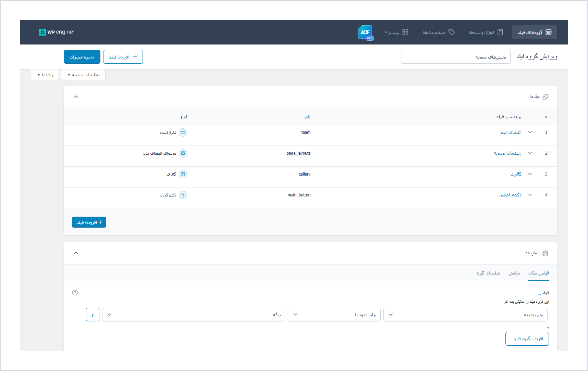
Task: Switch to the نمایش tab
Action: click(514, 273)
